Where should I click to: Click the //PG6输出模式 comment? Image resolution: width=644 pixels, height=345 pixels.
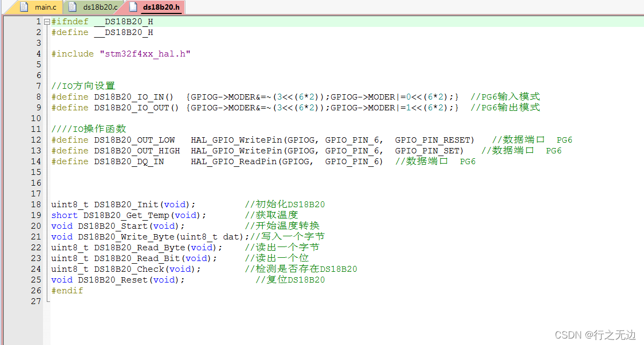point(505,107)
